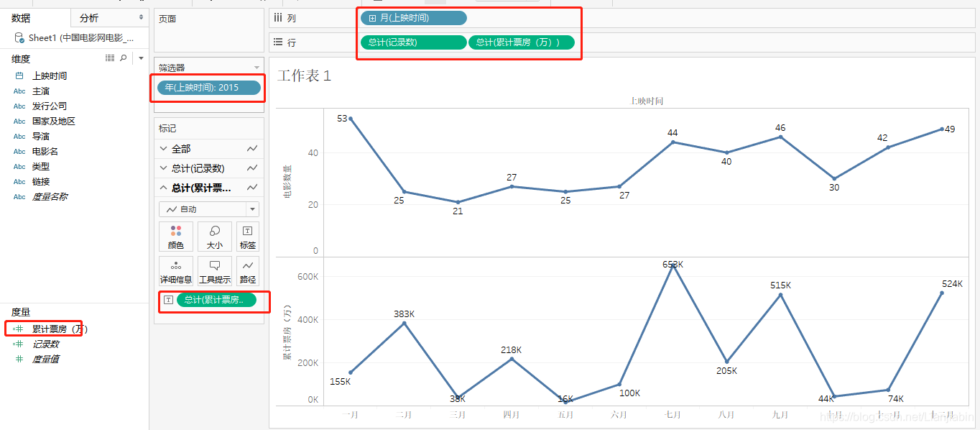
Task: Click the line mark icon on the 全部 row
Action: [x=252, y=149]
